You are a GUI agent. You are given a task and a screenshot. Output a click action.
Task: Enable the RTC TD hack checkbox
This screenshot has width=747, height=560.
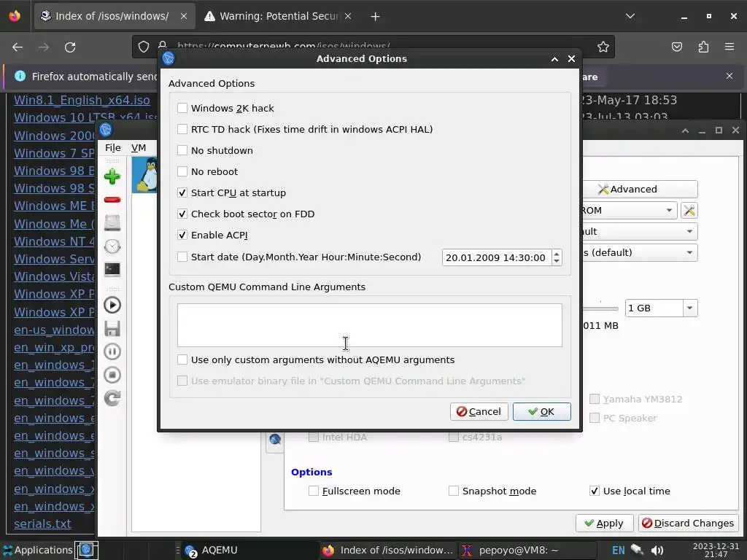click(x=182, y=129)
